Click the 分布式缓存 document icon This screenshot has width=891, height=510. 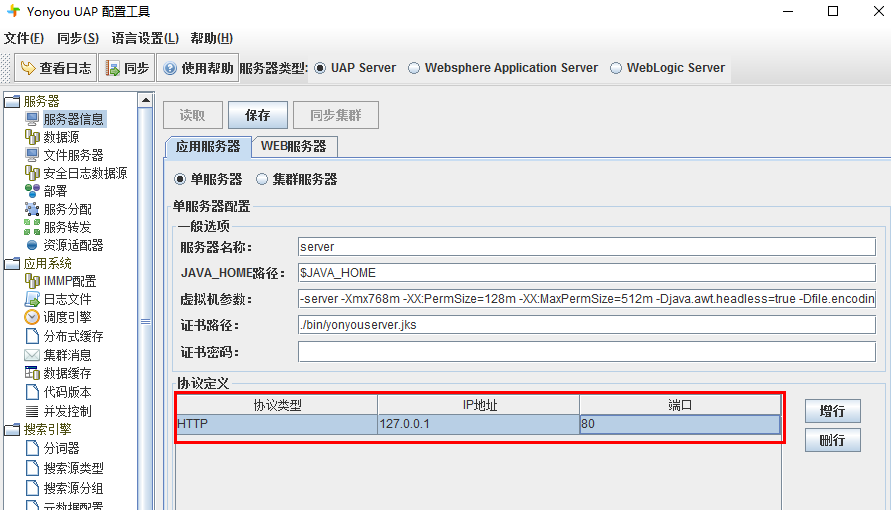pos(32,336)
